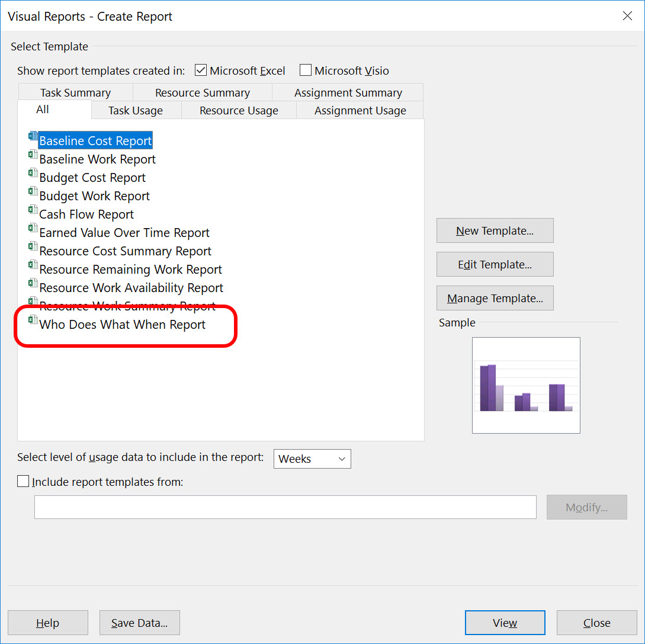Select the Cash Flow Report template
Viewport: 645px width, 644px height.
(x=86, y=214)
